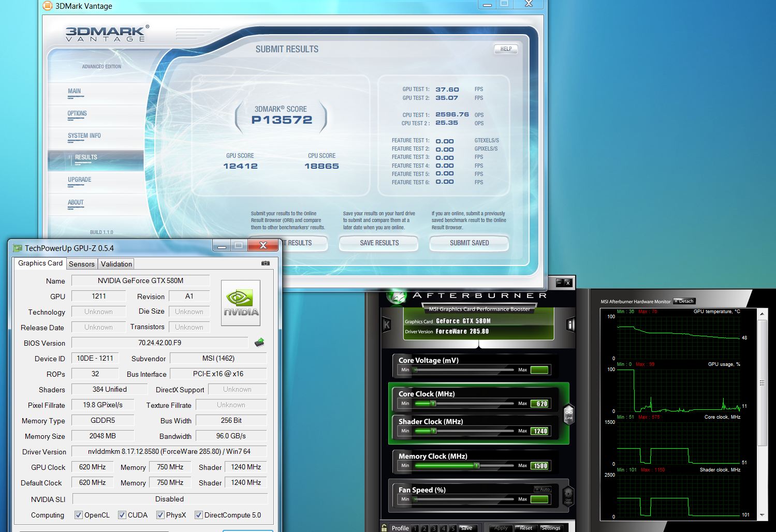The image size is (776, 532).
Task: Click the SAVE RESULTS button
Action: [379, 243]
